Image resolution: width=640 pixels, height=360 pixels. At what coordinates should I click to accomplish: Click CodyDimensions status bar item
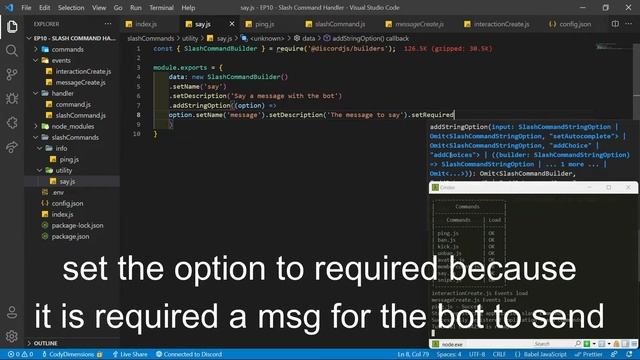[72, 354]
